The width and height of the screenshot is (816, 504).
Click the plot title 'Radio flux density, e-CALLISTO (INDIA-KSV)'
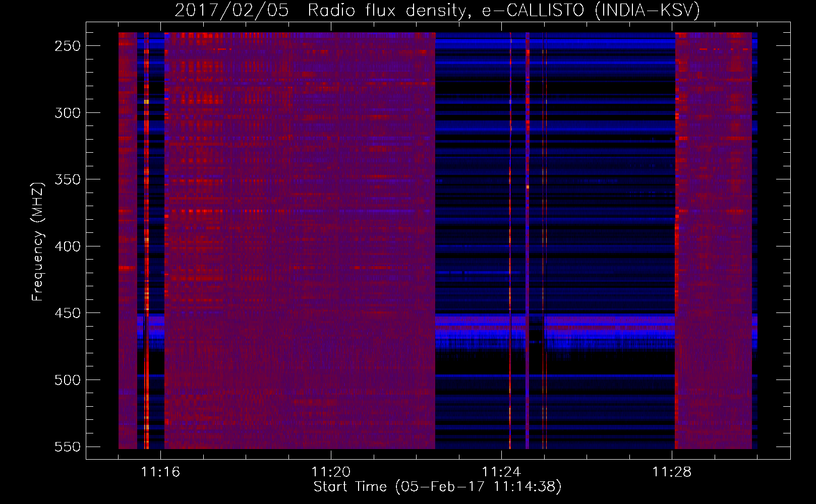[x=504, y=10]
